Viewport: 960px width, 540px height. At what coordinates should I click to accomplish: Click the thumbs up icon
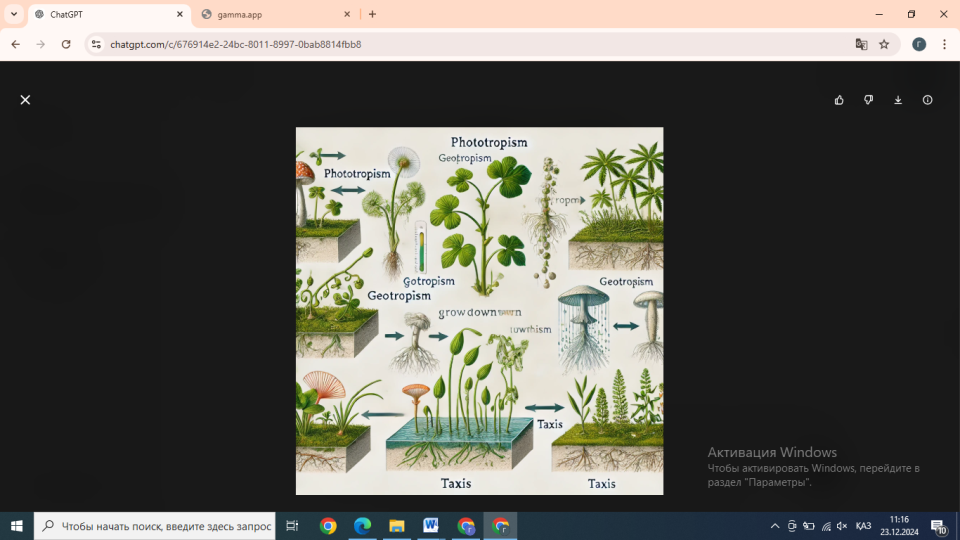[x=839, y=100]
